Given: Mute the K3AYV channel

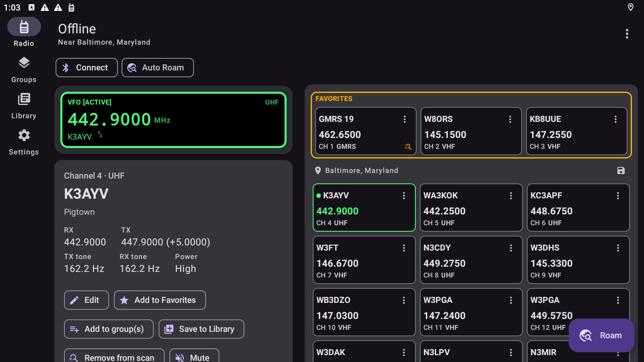Looking at the screenshot, I should 194,356.
